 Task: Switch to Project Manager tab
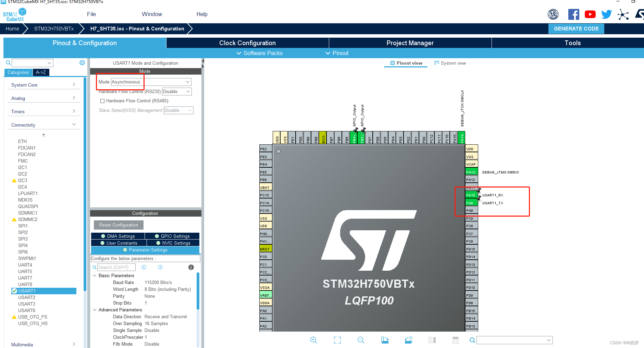[410, 43]
